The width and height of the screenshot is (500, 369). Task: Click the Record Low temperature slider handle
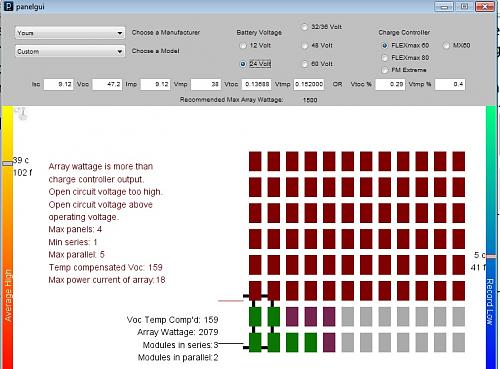491,256
